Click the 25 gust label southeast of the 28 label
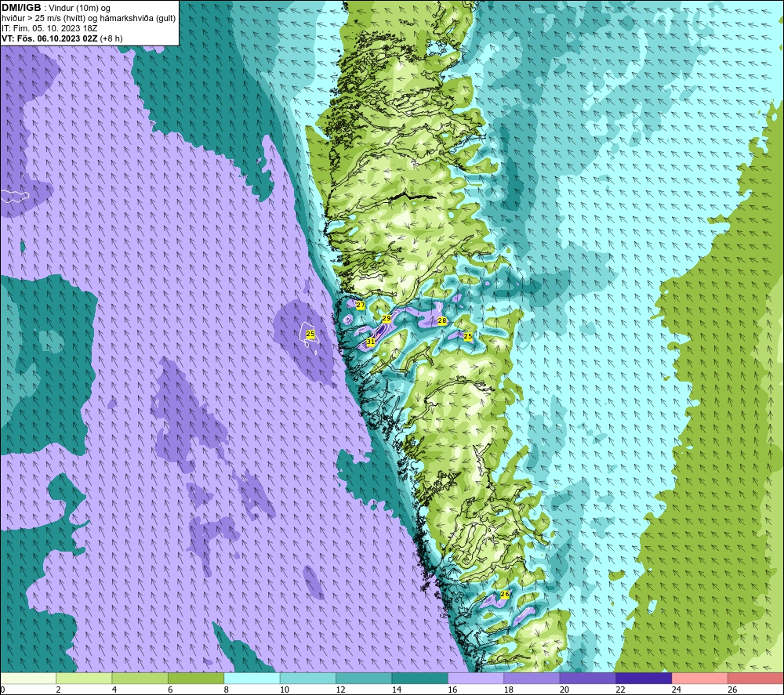The height and width of the screenshot is (695, 784). (468, 336)
